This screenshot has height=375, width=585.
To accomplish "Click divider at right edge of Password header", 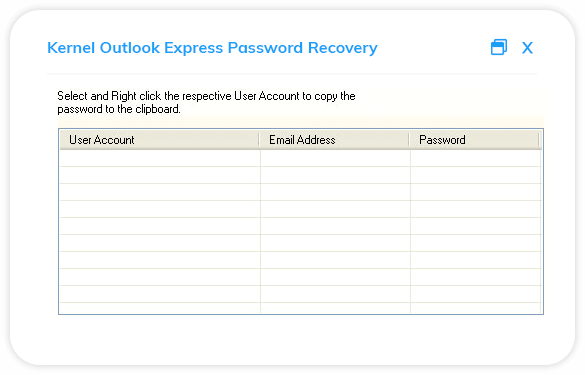I will point(539,140).
